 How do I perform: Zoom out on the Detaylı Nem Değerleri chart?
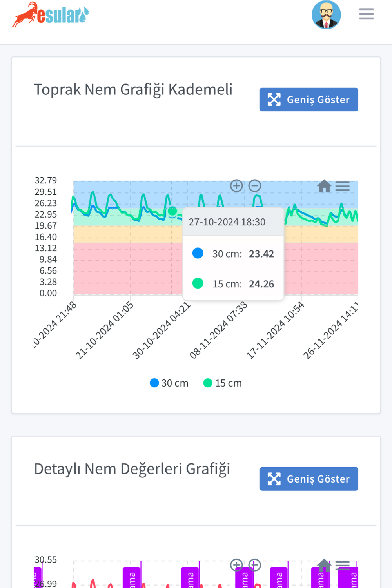click(255, 565)
